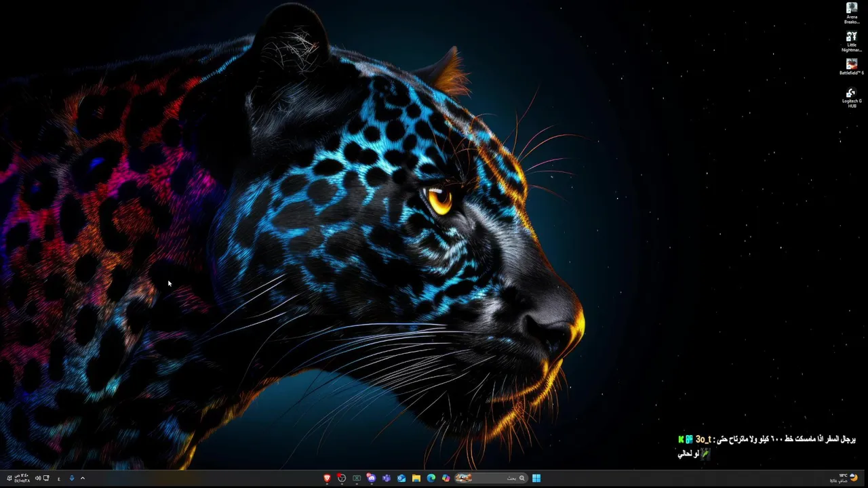Open the OBS Studio taskbar icon
The width and height of the screenshot is (868, 488).
point(342,478)
